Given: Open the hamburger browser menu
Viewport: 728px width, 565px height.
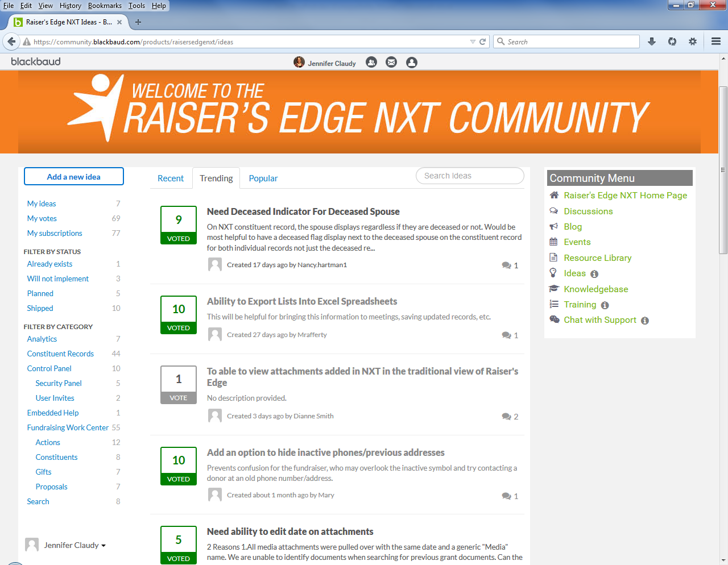Looking at the screenshot, I should tap(716, 41).
